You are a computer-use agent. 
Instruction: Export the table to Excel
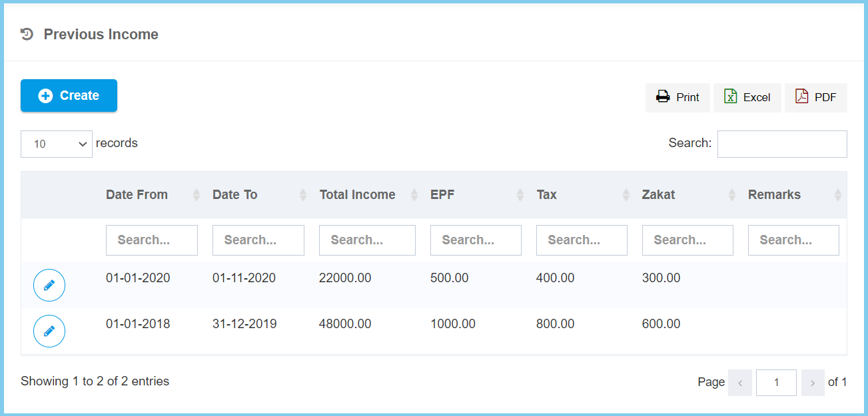coord(747,97)
